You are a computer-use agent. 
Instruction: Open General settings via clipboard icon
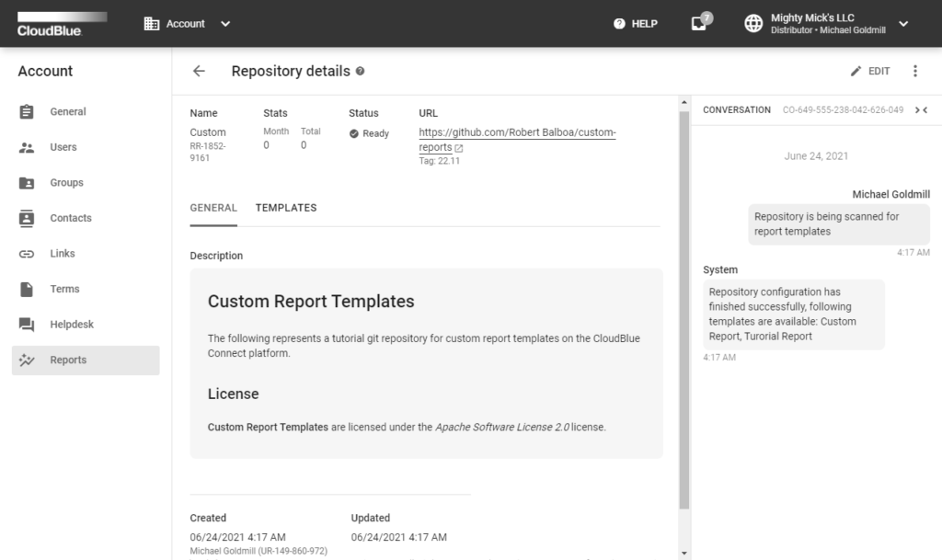[x=29, y=111]
